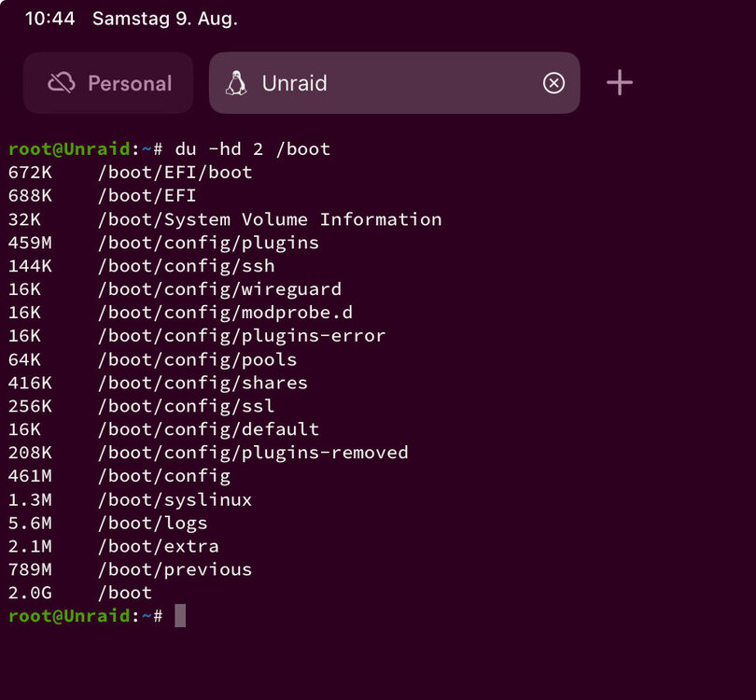Click the terminal cursor at the last prompt
Viewport: 756px width, 700px height.
tap(180, 616)
